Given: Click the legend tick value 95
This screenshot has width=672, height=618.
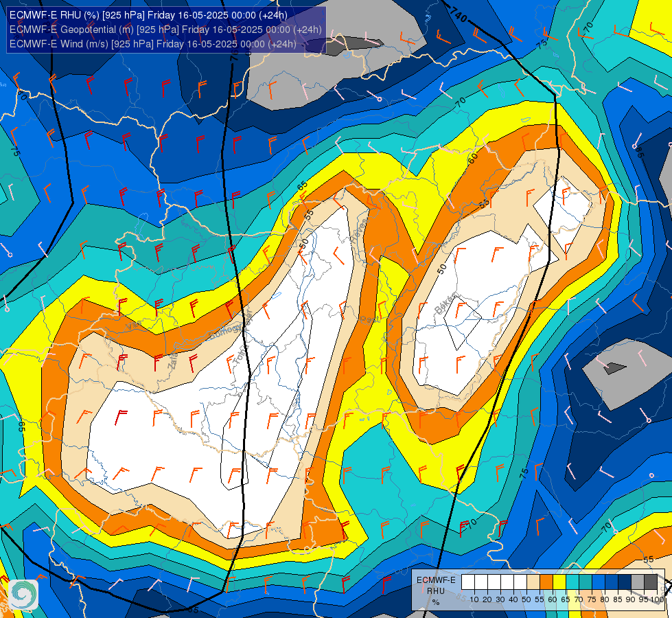Looking at the screenshot, I should click(x=643, y=599).
